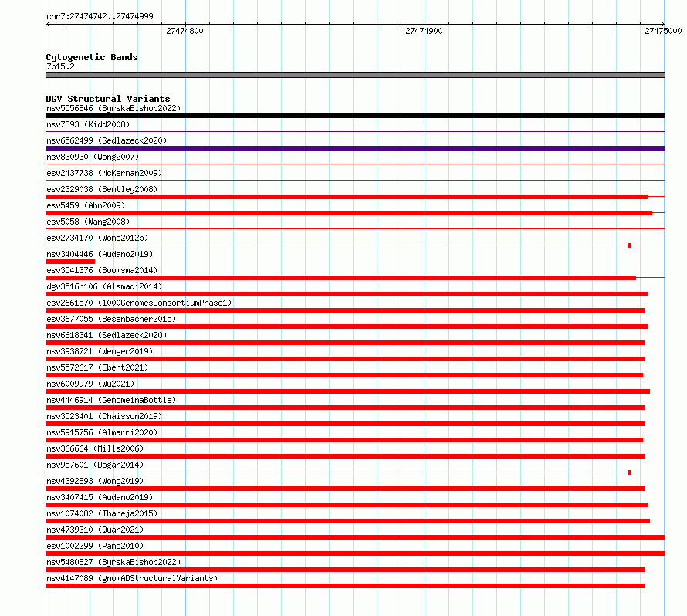Open nsv830930 (Wong2007) entry
The width and height of the screenshot is (687, 616).
click(x=93, y=157)
